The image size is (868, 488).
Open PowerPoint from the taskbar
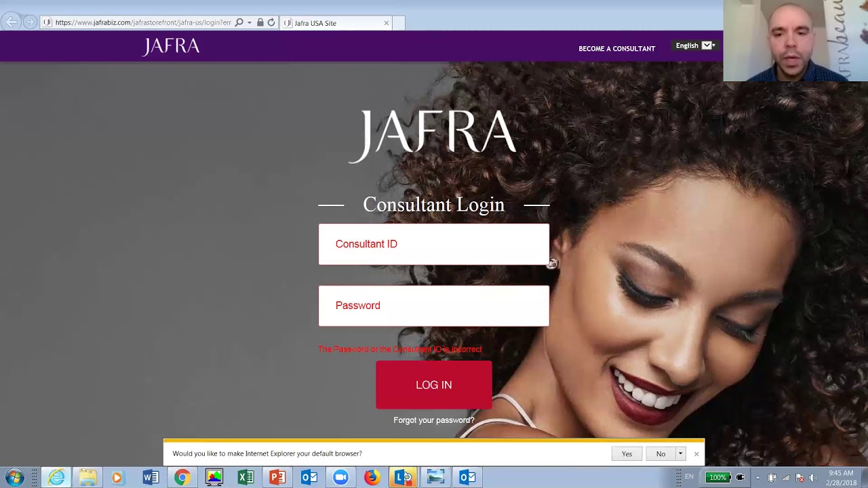277,478
